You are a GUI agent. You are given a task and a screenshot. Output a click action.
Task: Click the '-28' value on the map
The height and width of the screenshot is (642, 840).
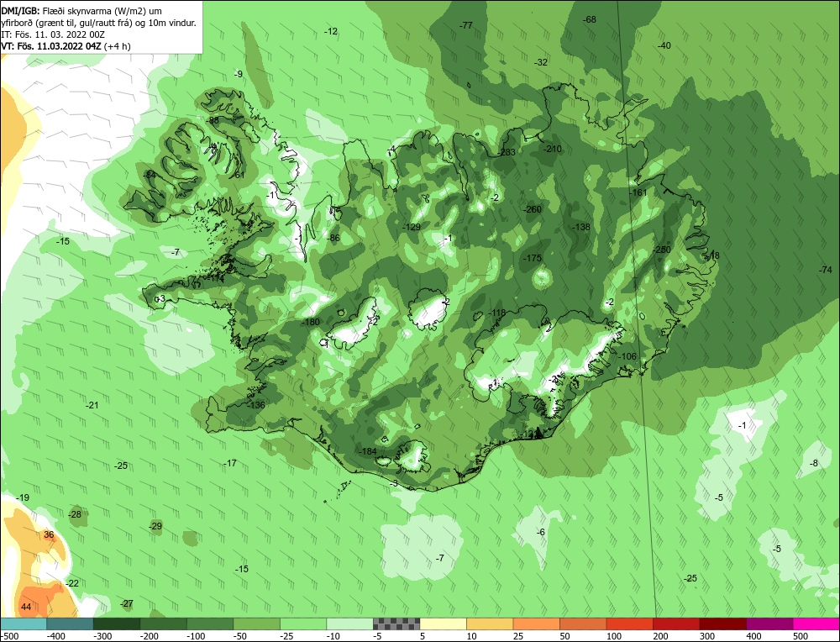point(75,514)
